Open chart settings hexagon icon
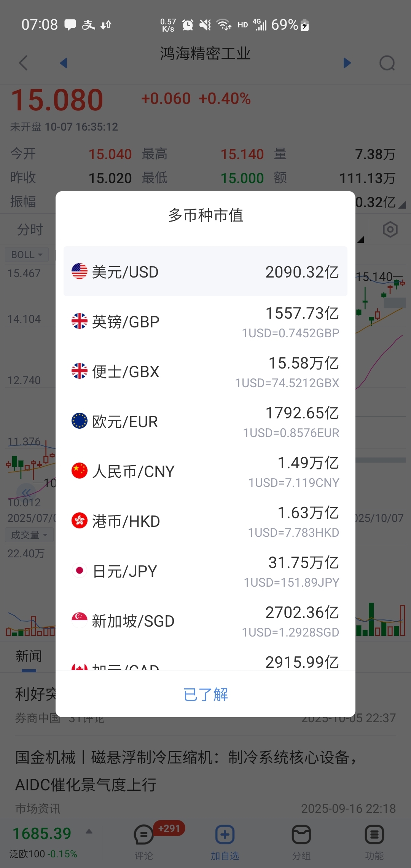This screenshot has height=868, width=411. point(390,230)
